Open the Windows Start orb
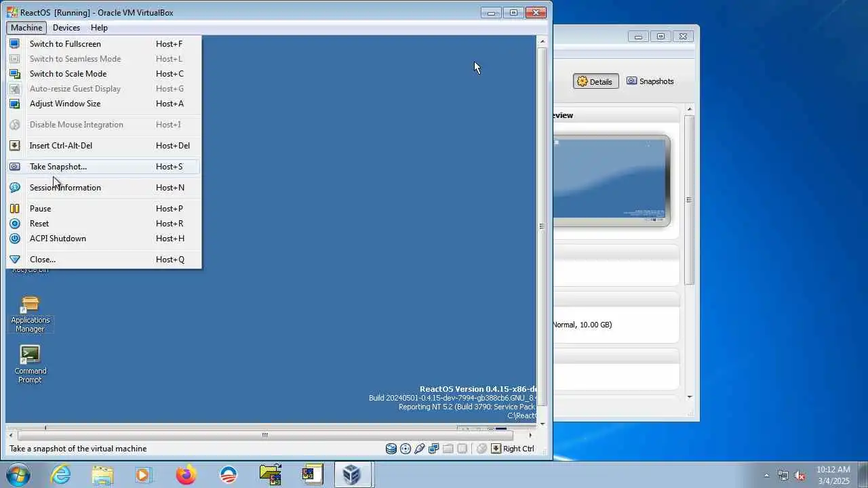The width and height of the screenshot is (868, 488). click(17, 474)
